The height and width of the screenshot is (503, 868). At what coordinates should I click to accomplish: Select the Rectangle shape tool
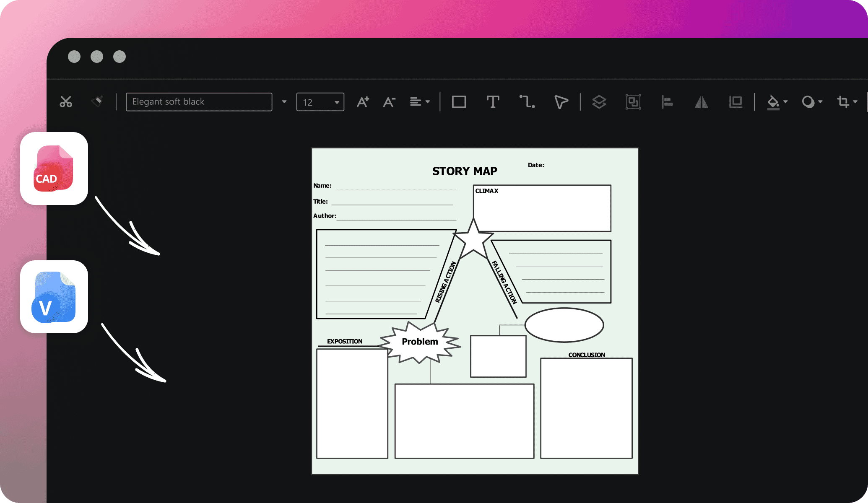pyautogui.click(x=459, y=101)
